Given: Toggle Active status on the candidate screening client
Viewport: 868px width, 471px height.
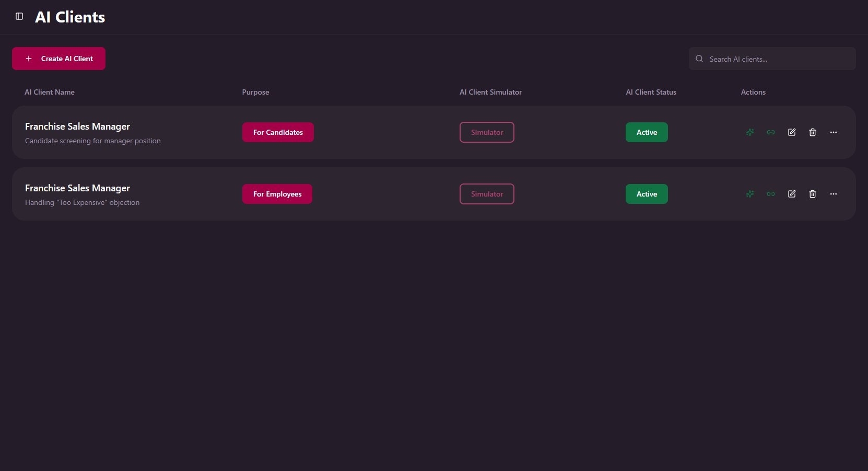Looking at the screenshot, I should point(647,132).
